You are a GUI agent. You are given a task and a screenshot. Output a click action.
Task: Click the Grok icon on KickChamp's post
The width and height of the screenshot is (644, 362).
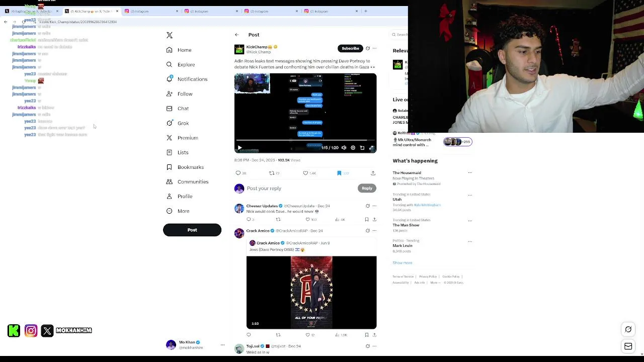(367, 48)
